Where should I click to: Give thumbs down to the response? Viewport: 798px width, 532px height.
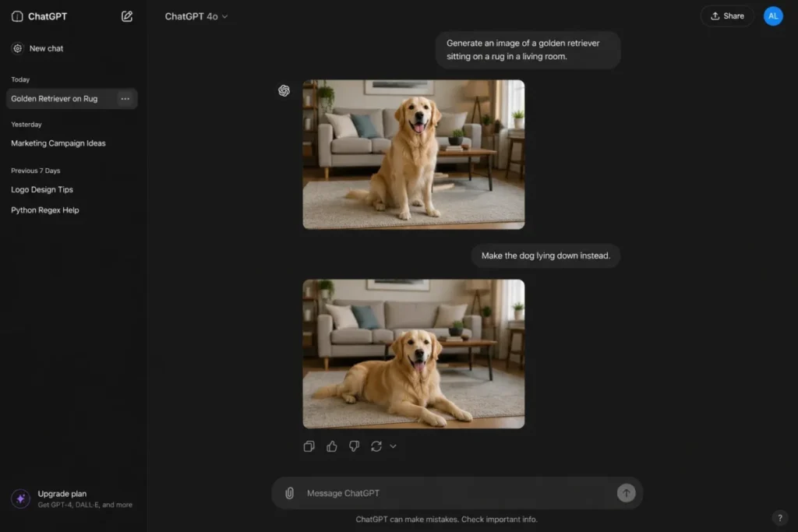click(355, 446)
